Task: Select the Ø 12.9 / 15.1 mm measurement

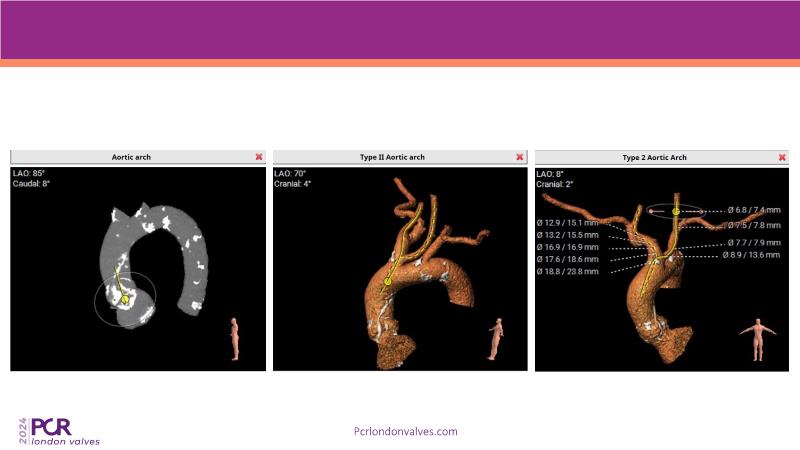Action: click(x=568, y=220)
